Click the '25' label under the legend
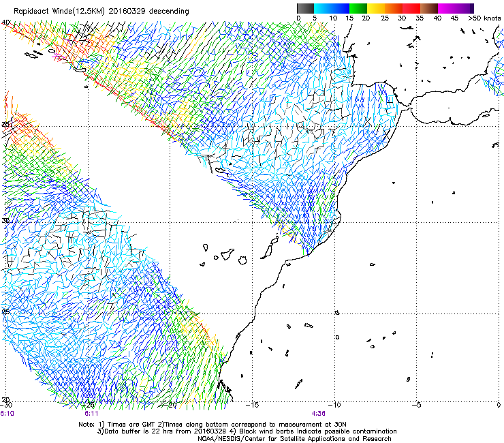Screen dimensions: 504x443 [385, 18]
